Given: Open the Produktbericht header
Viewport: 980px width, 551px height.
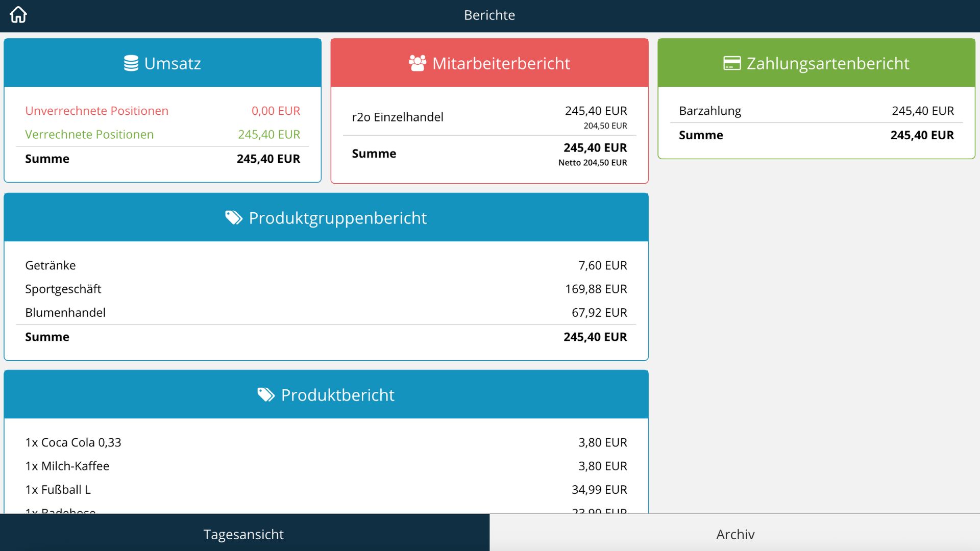Looking at the screenshot, I should tap(326, 394).
